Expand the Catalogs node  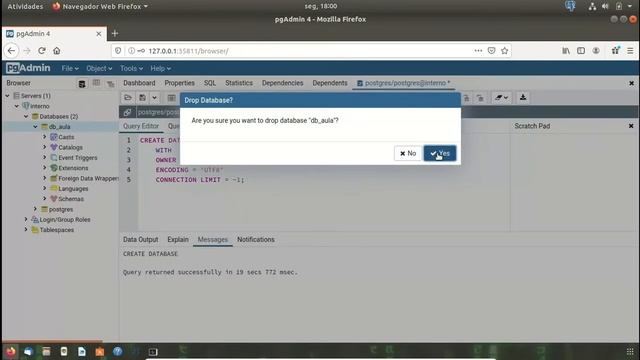click(45, 147)
